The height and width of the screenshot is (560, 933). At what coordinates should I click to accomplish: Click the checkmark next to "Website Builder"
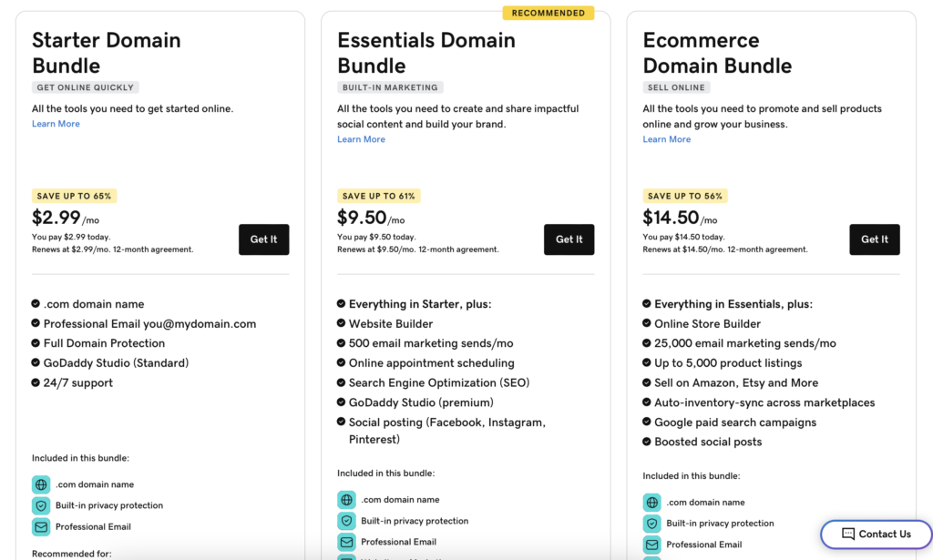(340, 323)
